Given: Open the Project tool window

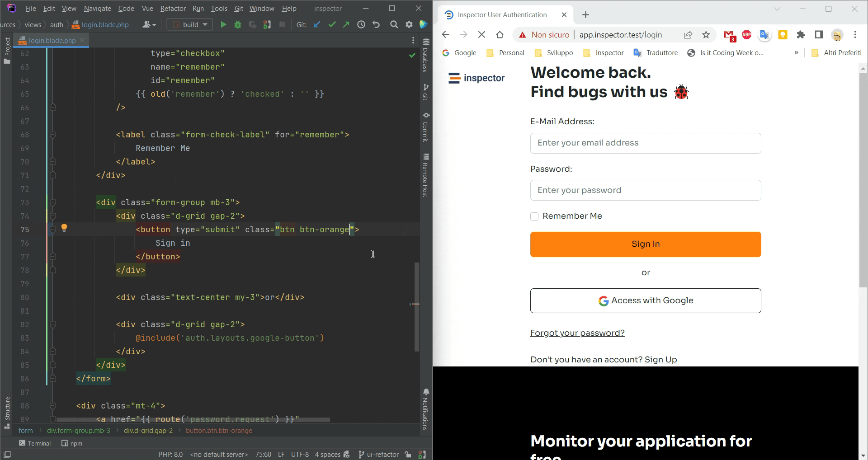Looking at the screenshot, I should tap(7, 50).
